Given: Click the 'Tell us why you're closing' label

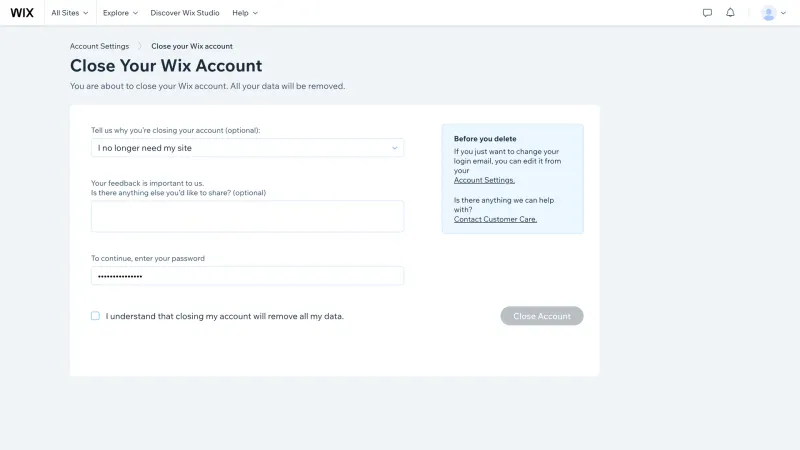Looking at the screenshot, I should 176,130.
